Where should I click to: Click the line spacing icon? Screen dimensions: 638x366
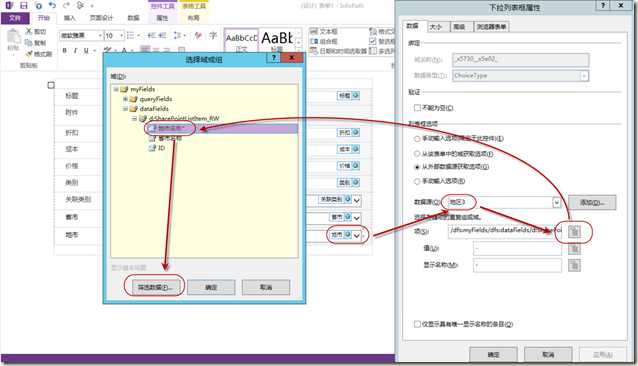[x=177, y=35]
